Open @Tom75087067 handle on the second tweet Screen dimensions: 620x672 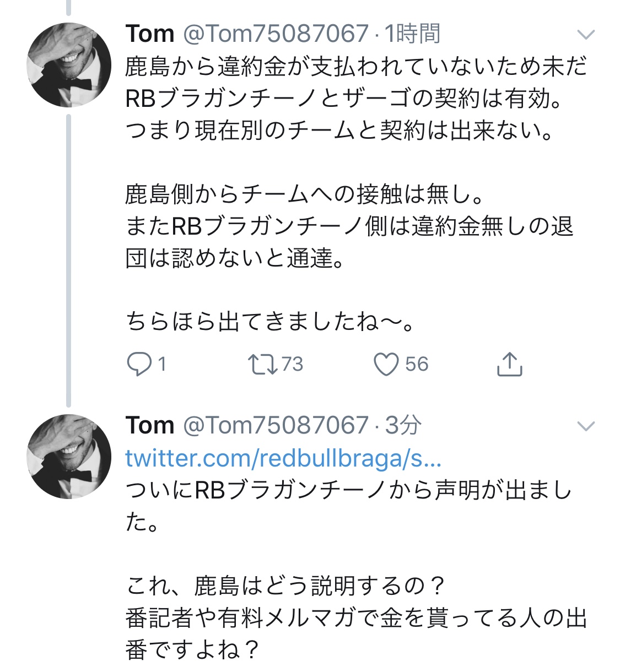(275, 425)
